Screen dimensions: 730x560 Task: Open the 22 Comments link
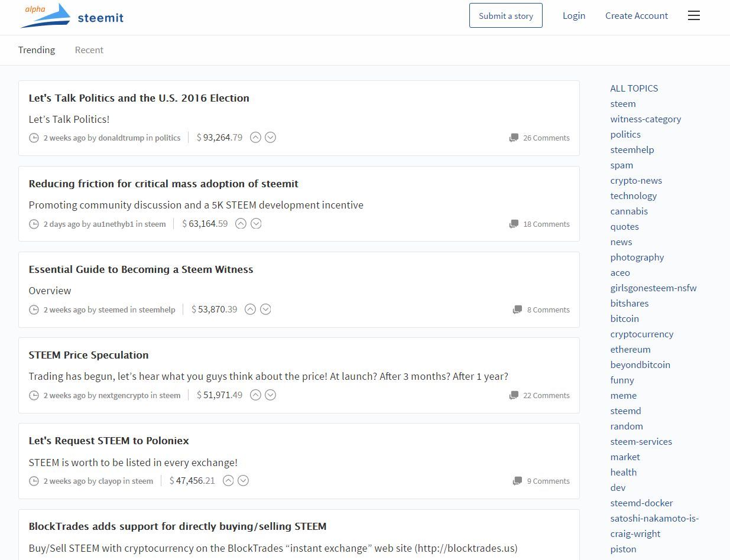[546, 396]
